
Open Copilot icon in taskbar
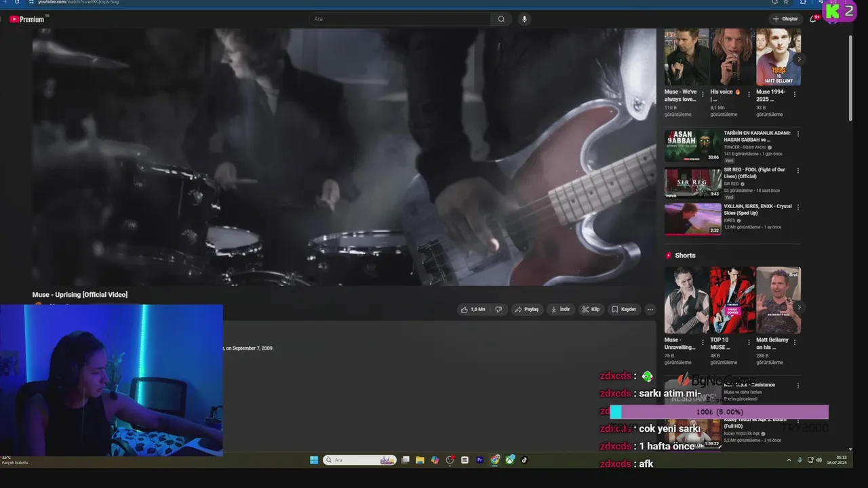pyautogui.click(x=435, y=460)
